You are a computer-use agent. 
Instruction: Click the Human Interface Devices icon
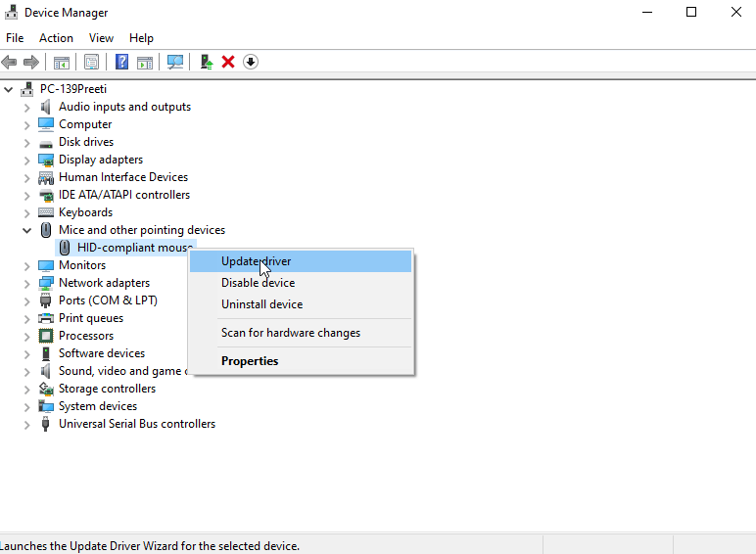click(x=46, y=178)
